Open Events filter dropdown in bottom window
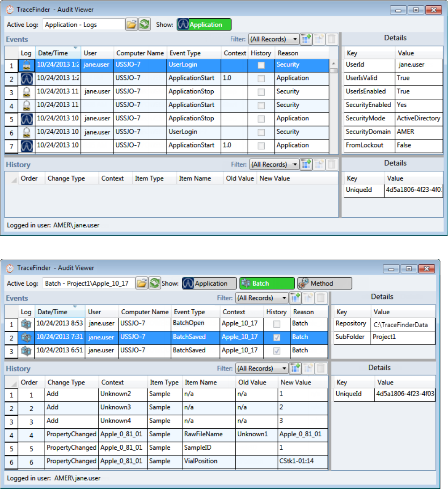 [x=262, y=298]
